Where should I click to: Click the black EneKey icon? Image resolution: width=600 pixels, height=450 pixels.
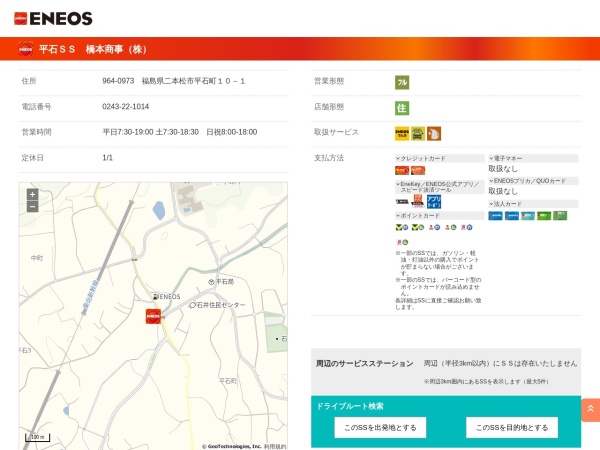402,202
